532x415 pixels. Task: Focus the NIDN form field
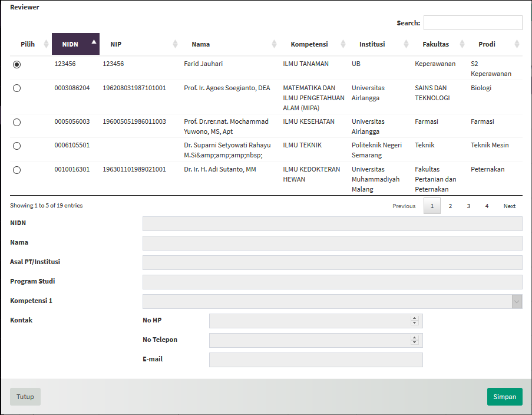click(332, 224)
